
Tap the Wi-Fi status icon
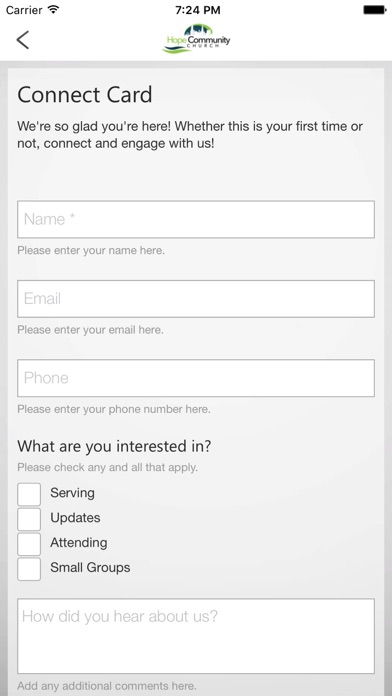point(54,10)
